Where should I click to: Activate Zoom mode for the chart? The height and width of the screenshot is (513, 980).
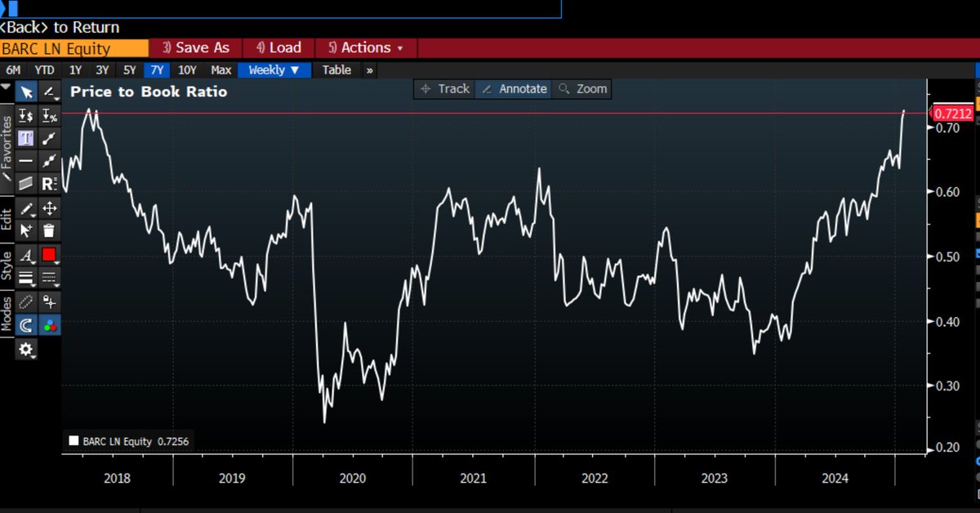pyautogui.click(x=581, y=88)
